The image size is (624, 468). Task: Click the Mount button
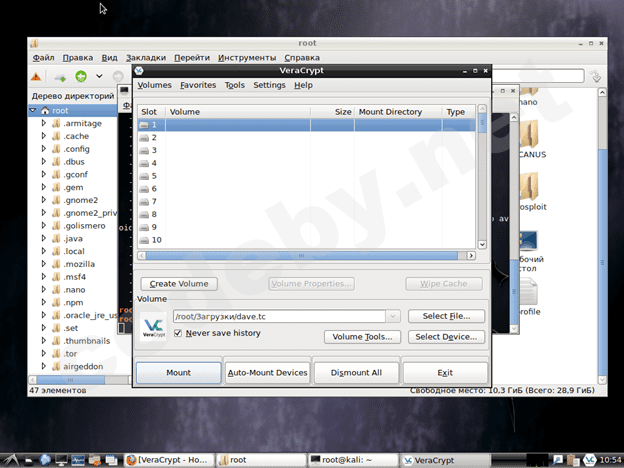179,373
